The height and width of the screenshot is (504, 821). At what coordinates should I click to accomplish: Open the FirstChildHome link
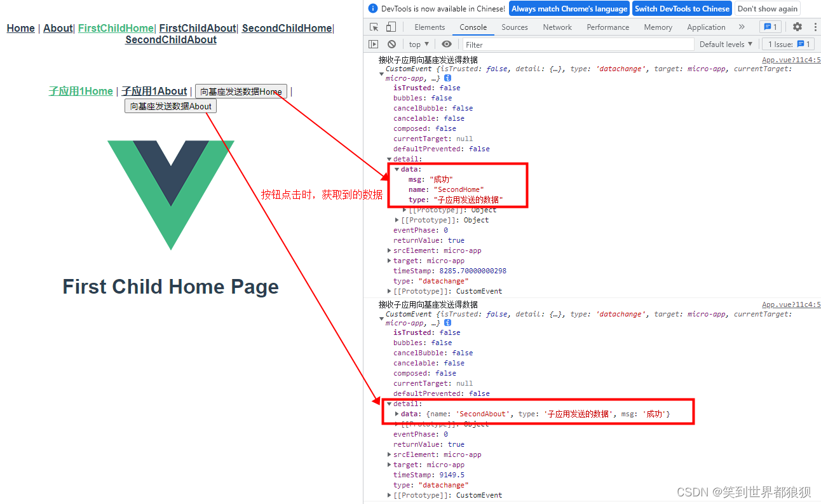(x=116, y=28)
